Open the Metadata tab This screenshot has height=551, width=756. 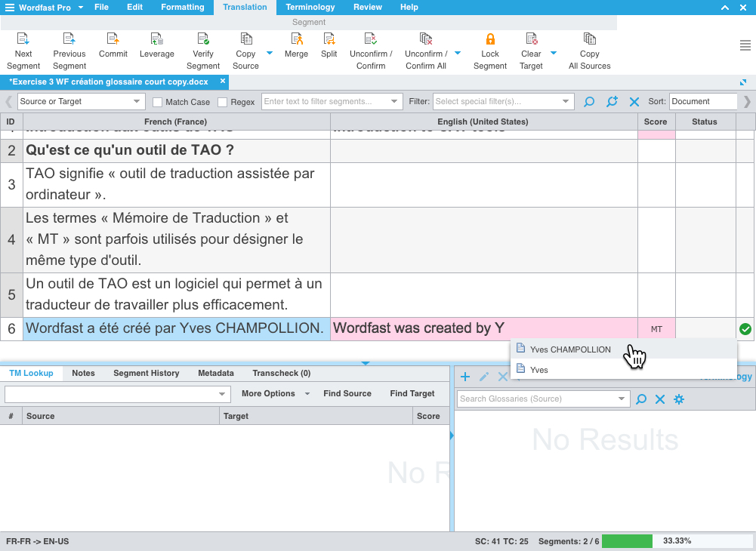coord(215,373)
